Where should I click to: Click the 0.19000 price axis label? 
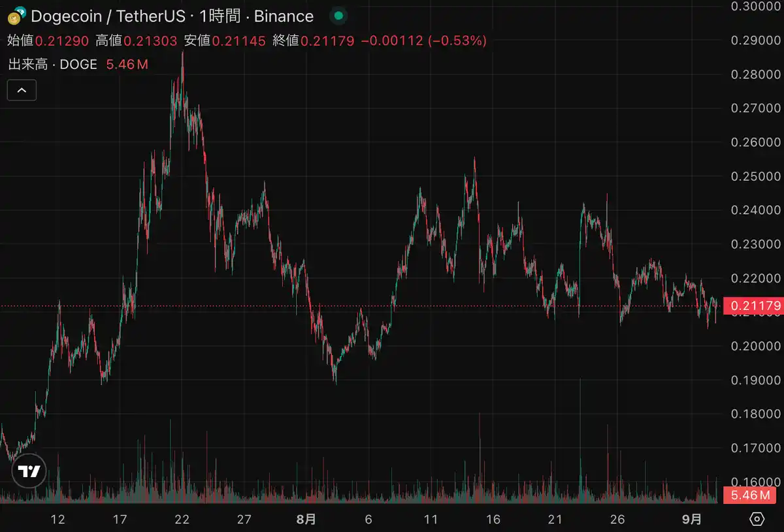[756, 380]
